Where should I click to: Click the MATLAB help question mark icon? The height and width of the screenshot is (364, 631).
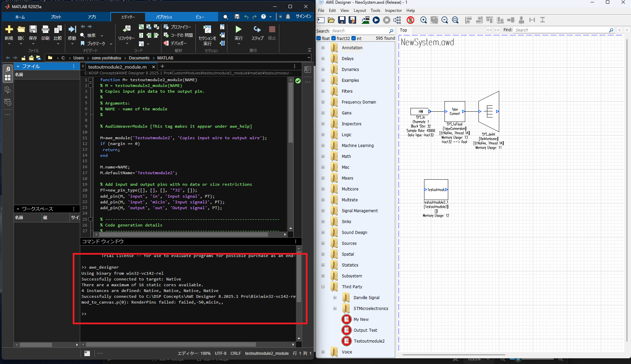(x=263, y=16)
